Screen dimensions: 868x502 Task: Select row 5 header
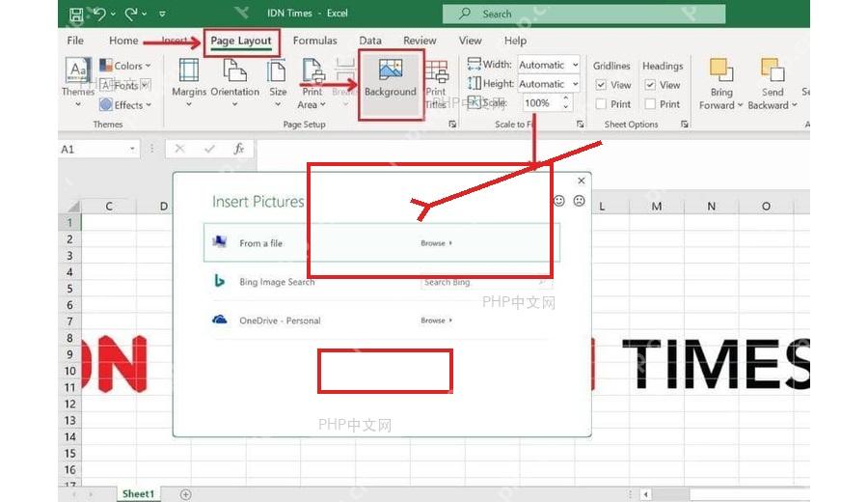[69, 289]
